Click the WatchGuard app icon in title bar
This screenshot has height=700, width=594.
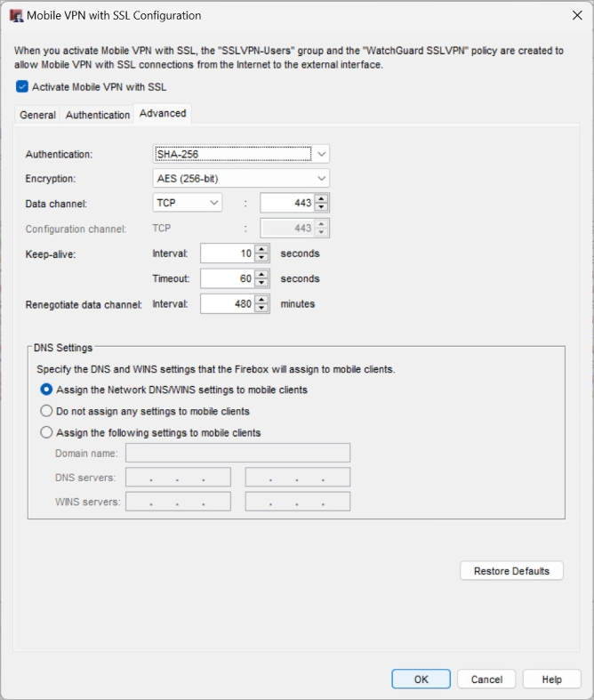pyautogui.click(x=16, y=16)
